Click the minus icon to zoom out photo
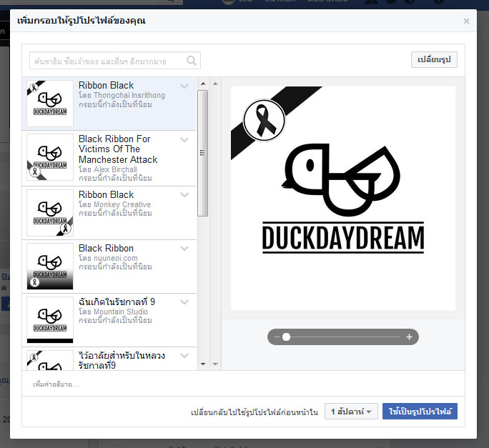The image size is (489, 448). pos(277,337)
